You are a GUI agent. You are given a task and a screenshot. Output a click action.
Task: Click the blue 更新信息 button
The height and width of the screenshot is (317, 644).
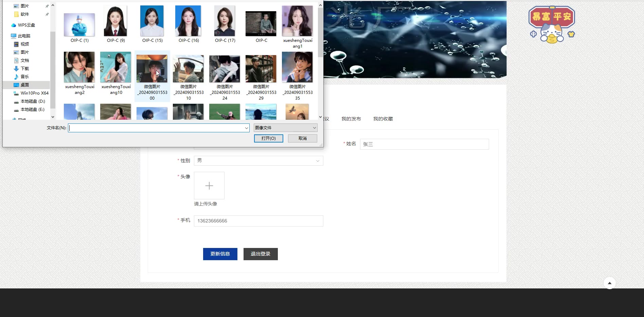pos(220,254)
